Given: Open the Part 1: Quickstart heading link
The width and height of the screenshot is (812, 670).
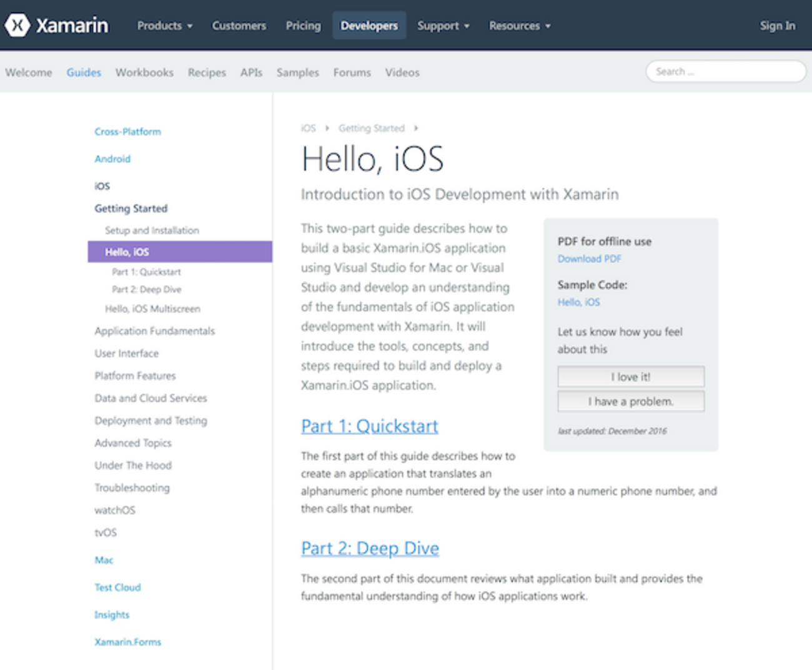Looking at the screenshot, I should pyautogui.click(x=369, y=426).
